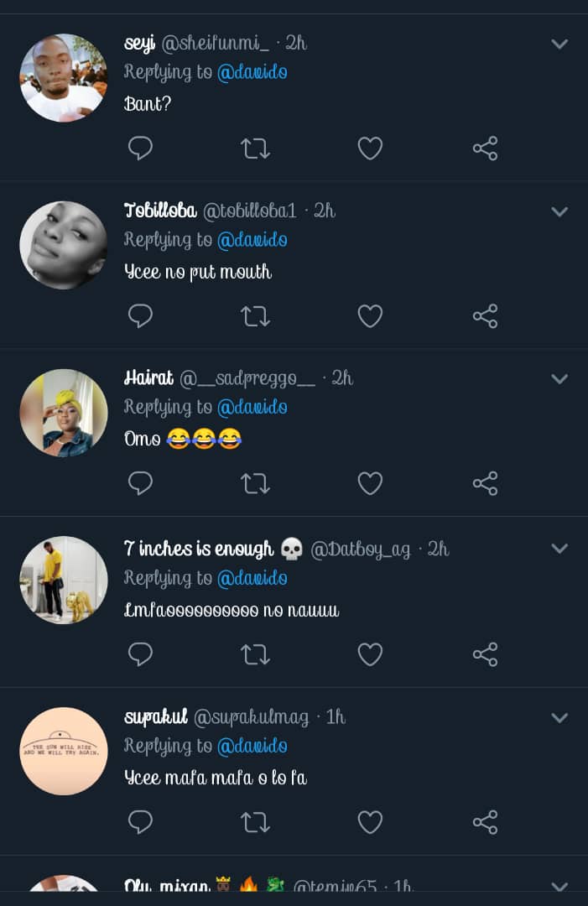Viewport: 588px width, 906px height.
Task: Reply to seyi's "Bant?" tweet
Action: (140, 148)
